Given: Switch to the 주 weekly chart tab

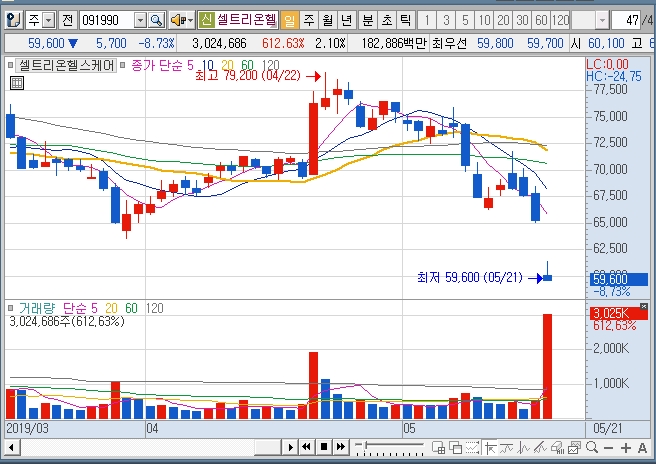Looking at the screenshot, I should tap(309, 20).
